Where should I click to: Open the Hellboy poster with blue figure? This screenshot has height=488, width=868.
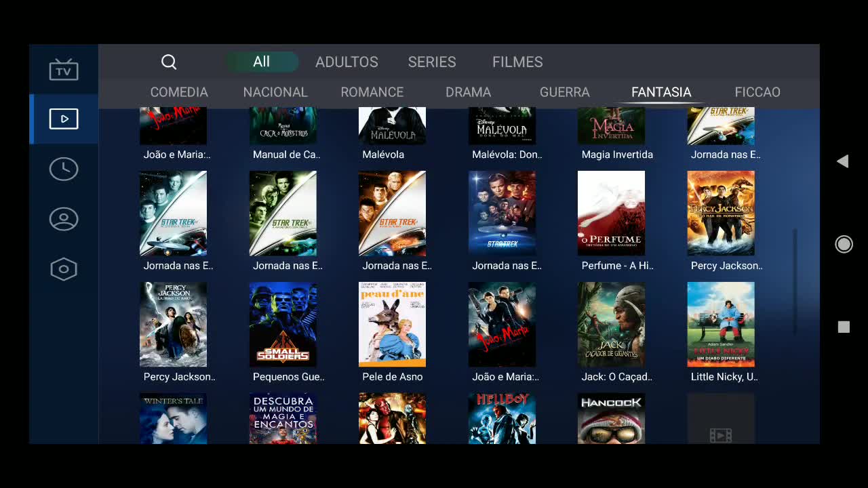point(502,419)
